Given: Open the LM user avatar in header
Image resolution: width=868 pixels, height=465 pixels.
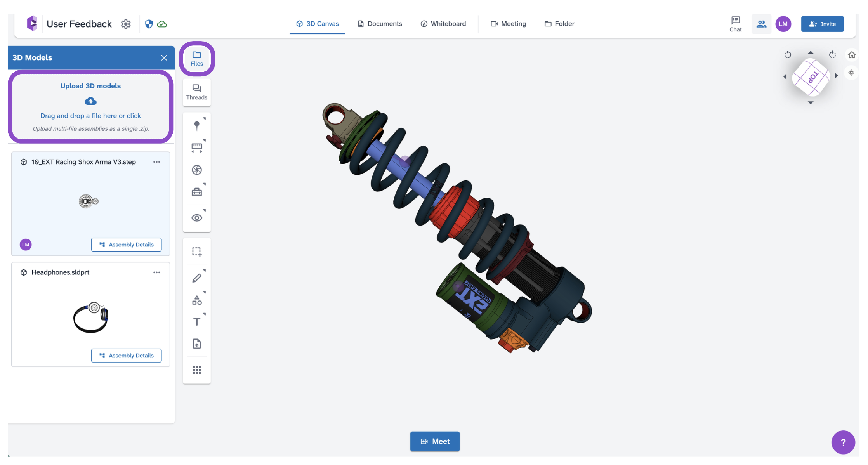Looking at the screenshot, I should [x=783, y=24].
